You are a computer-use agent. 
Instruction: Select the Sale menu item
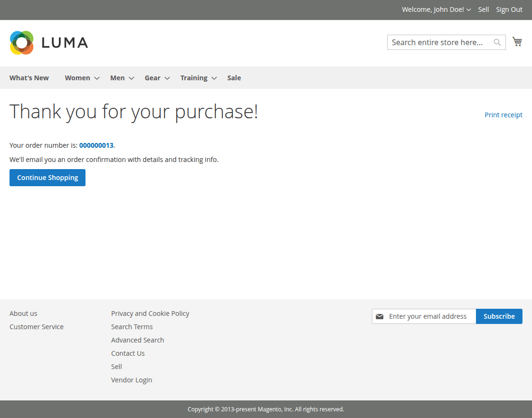234,77
